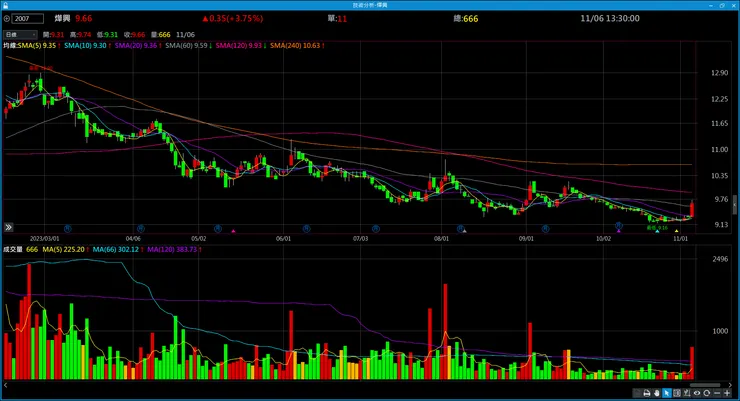Click the print icon in bottom toolbar

point(647,393)
